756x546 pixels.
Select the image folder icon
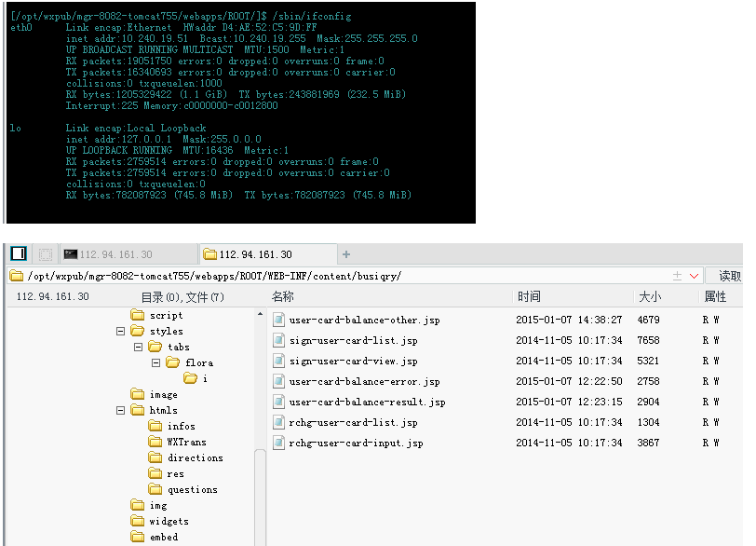click(x=138, y=394)
